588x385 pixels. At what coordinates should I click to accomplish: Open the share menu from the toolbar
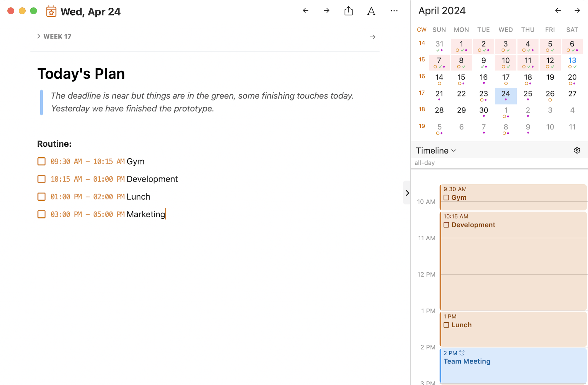point(348,11)
